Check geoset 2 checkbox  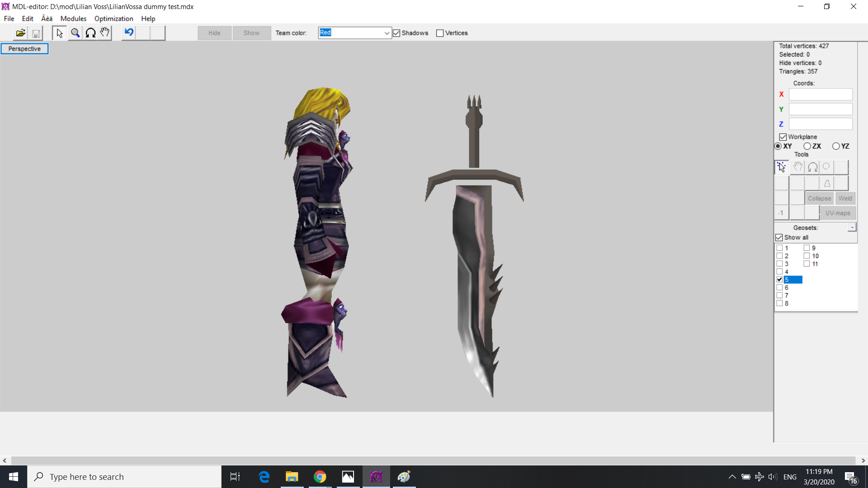click(x=779, y=256)
